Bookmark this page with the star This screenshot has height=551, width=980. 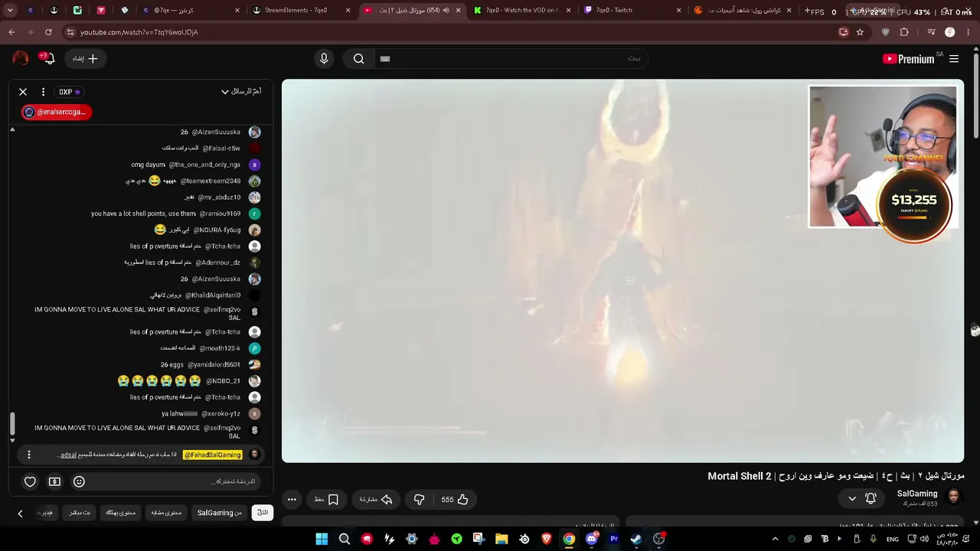pyautogui.click(x=860, y=32)
